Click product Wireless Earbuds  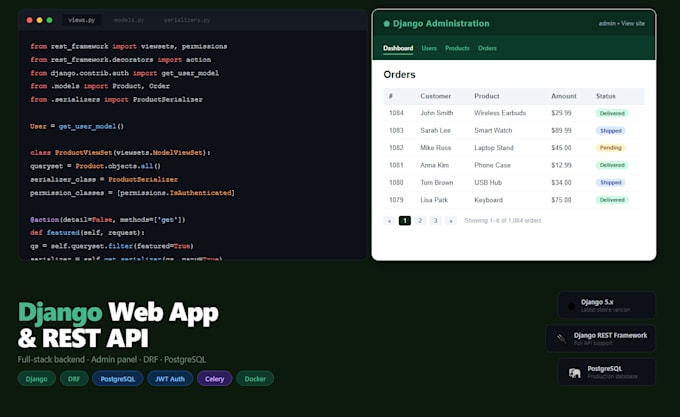pos(500,113)
